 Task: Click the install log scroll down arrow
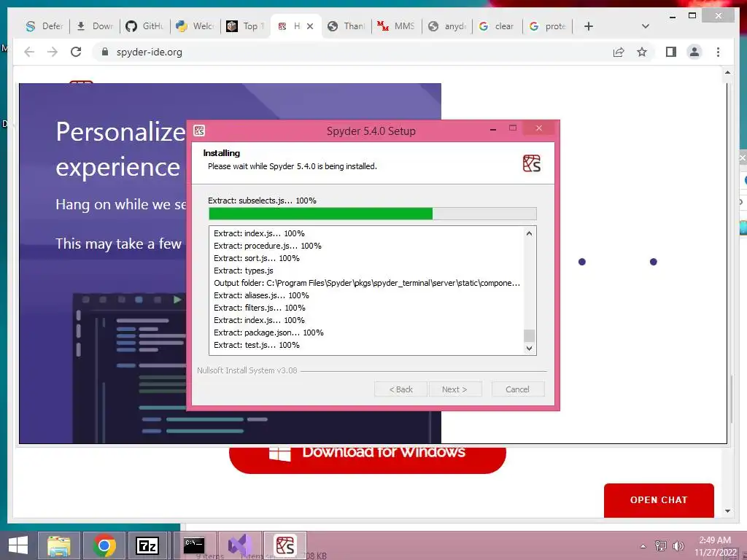[529, 348]
